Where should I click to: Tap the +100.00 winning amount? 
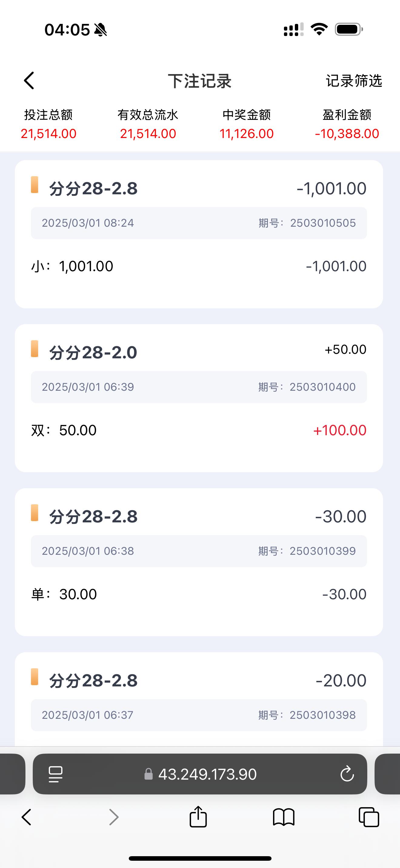340,430
